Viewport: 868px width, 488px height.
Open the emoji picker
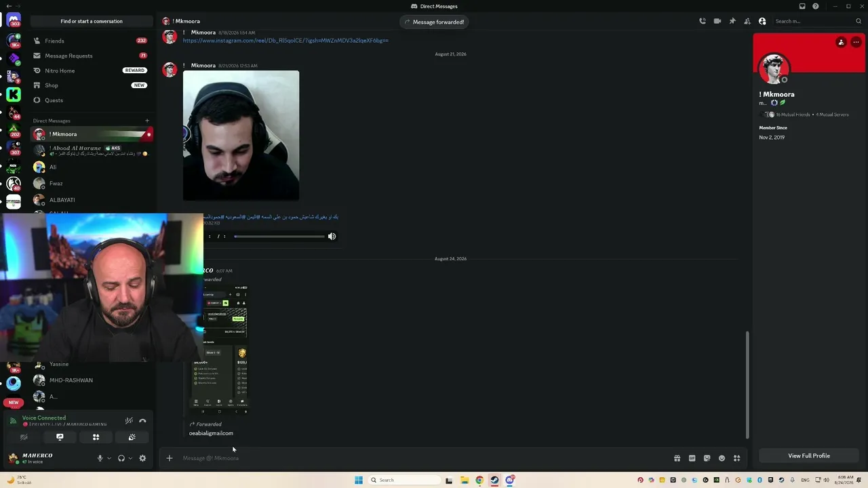click(x=722, y=458)
